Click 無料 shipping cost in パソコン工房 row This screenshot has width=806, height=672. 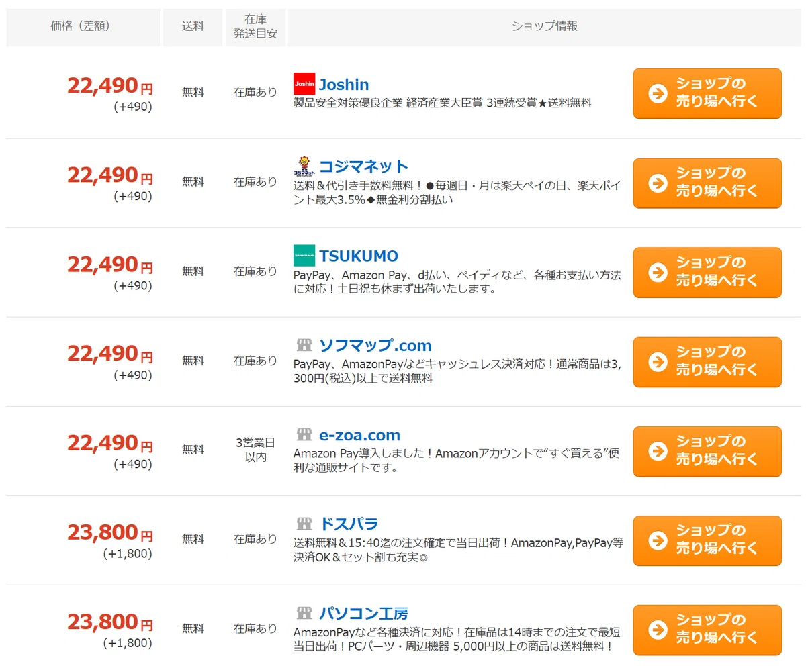(x=193, y=629)
